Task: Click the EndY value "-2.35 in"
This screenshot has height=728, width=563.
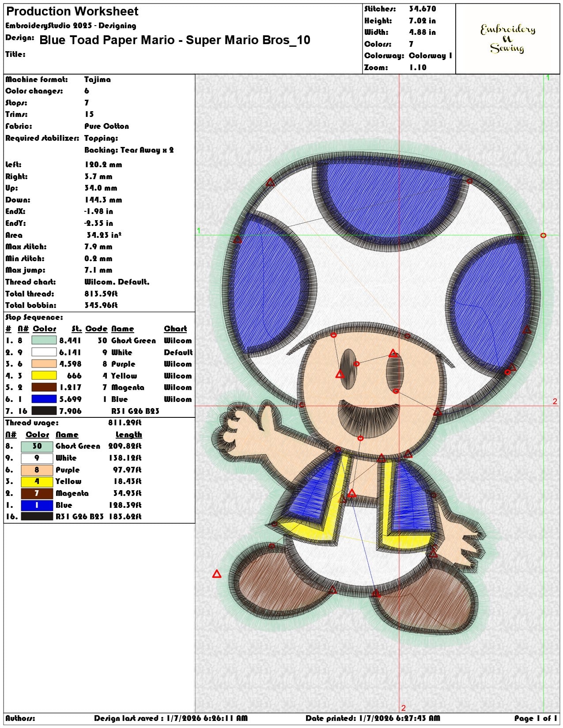Action: [98, 223]
